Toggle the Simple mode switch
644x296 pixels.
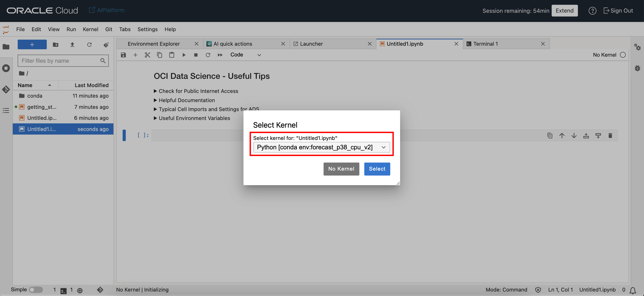(36, 290)
